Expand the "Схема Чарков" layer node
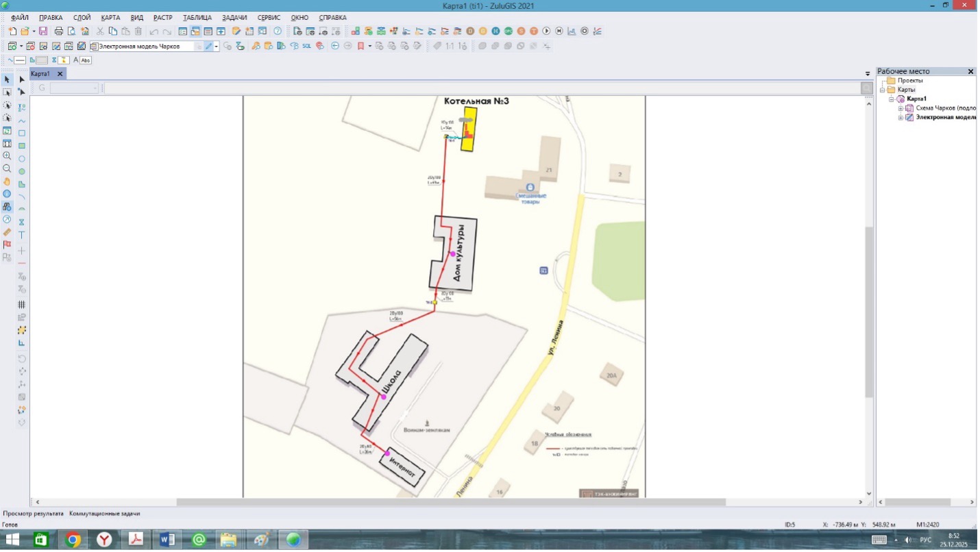 point(901,108)
